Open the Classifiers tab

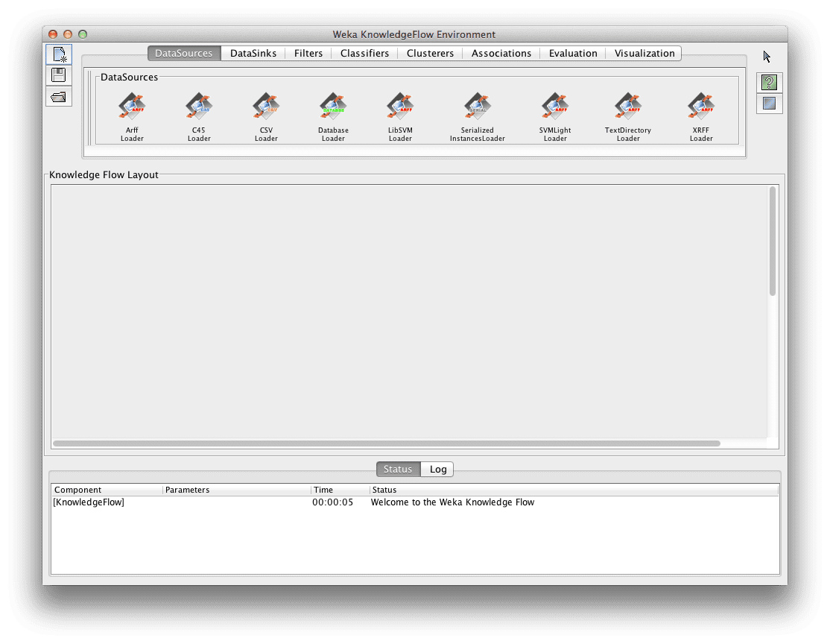point(364,53)
